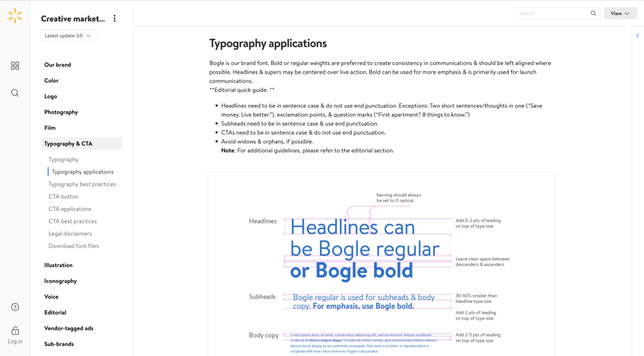Go to the Typography subpage
644x356 pixels.
pyautogui.click(x=64, y=160)
